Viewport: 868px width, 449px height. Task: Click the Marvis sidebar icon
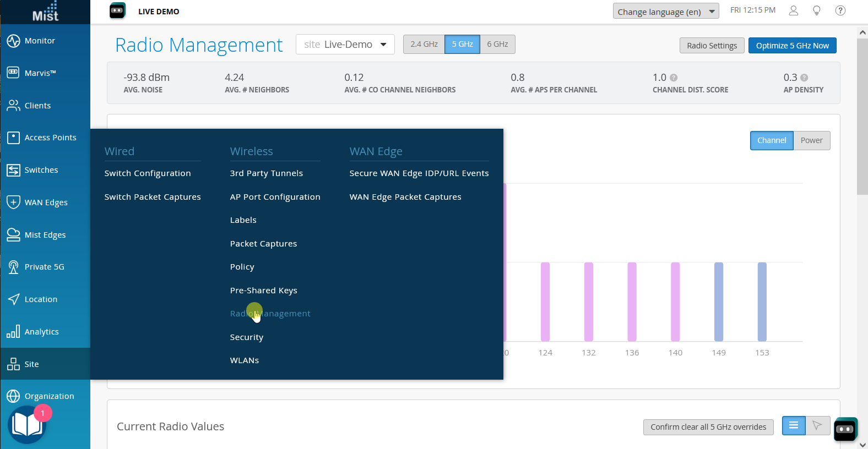(x=13, y=73)
